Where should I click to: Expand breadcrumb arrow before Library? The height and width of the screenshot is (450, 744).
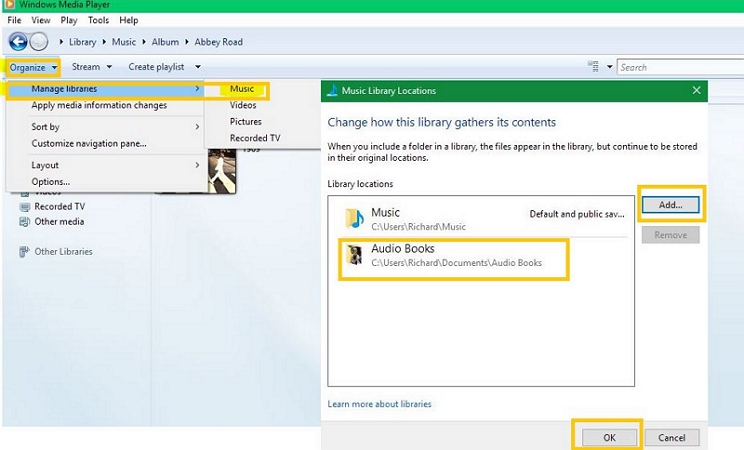click(x=61, y=42)
